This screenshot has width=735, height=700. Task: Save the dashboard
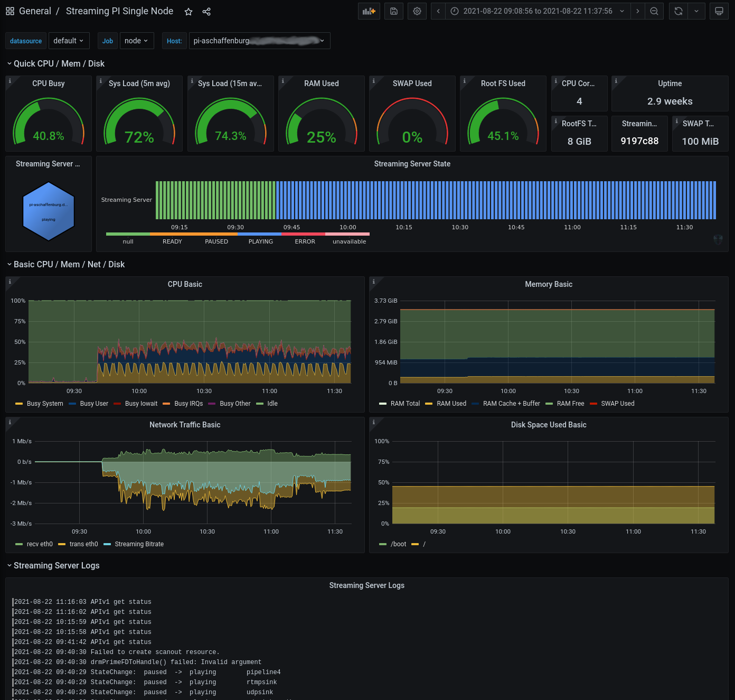coord(394,11)
